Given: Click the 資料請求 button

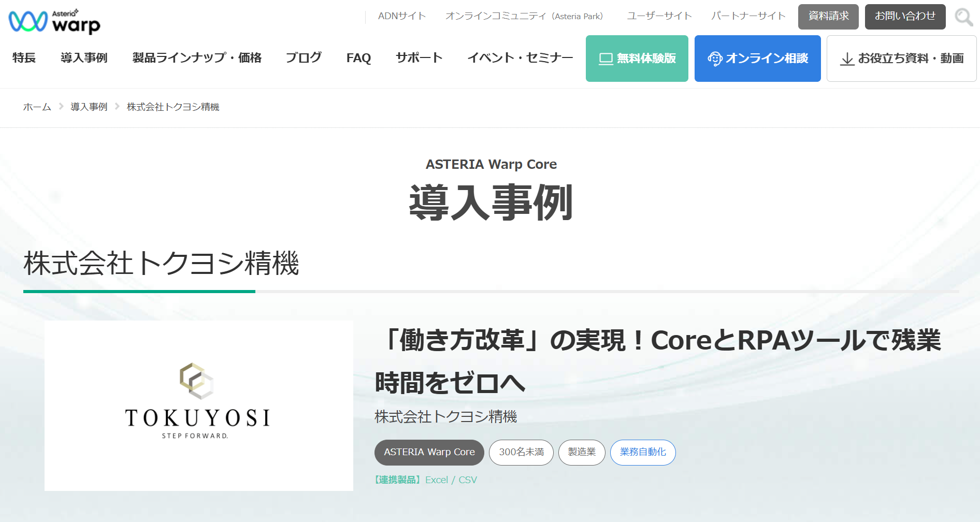Looking at the screenshot, I should 828,17.
